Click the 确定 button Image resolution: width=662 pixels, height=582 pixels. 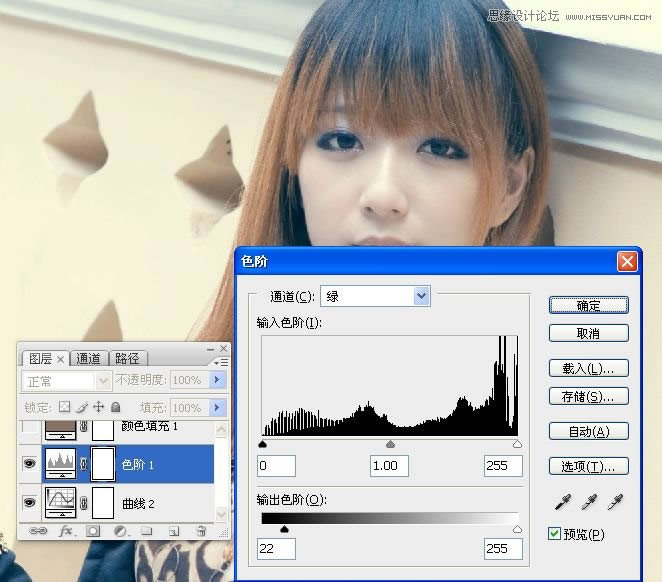coord(588,305)
